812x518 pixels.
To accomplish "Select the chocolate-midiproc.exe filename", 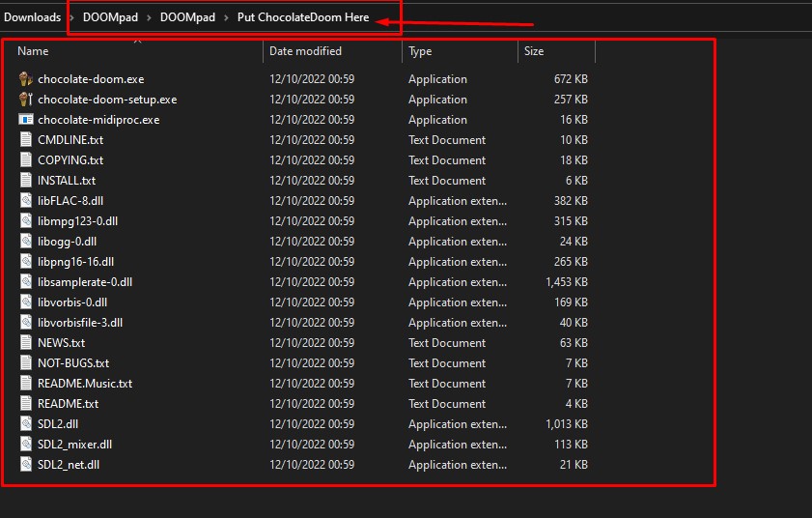I will [x=98, y=120].
